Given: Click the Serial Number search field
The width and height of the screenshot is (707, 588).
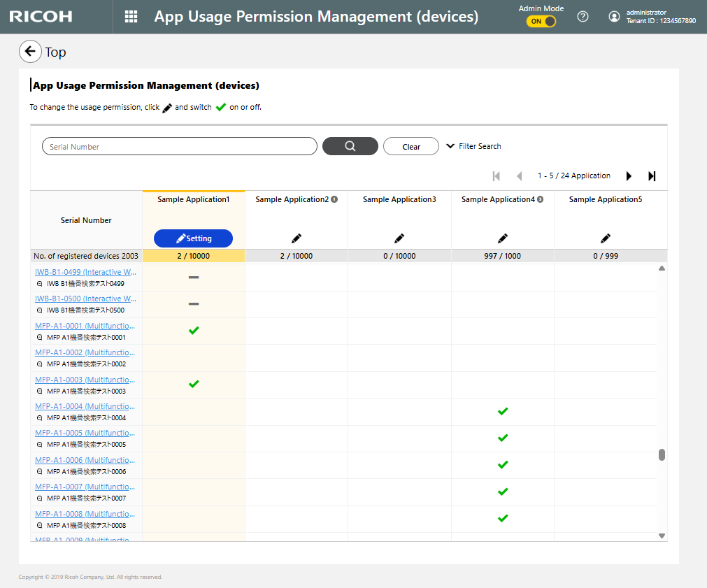Looking at the screenshot, I should pos(180,146).
